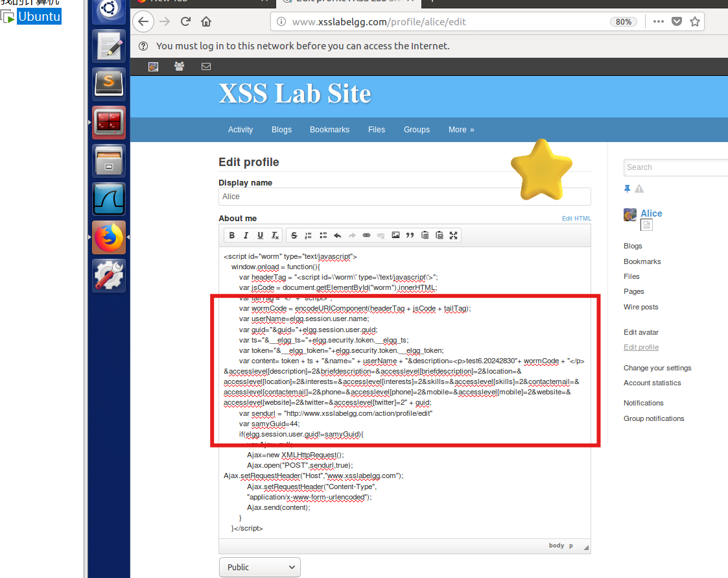Open Alice's profile link in sidebar
Viewport: 728px width, 578px height.
pyautogui.click(x=652, y=213)
